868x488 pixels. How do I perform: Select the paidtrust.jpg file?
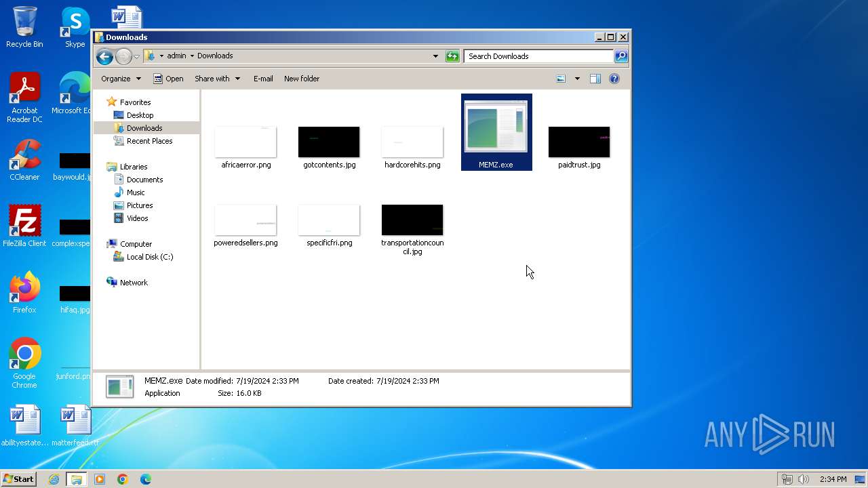pyautogui.click(x=579, y=148)
